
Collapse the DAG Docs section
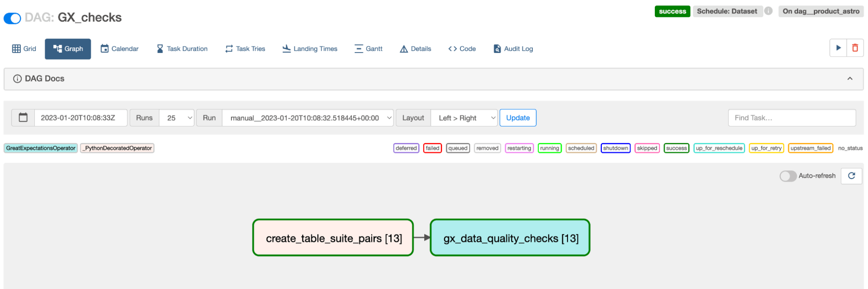click(849, 79)
